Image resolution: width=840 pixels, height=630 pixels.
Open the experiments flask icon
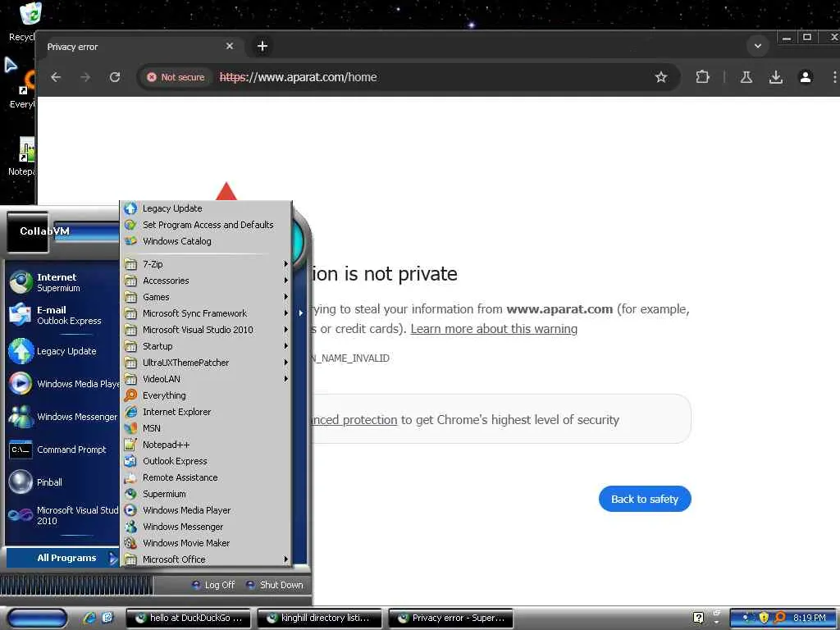tap(746, 77)
